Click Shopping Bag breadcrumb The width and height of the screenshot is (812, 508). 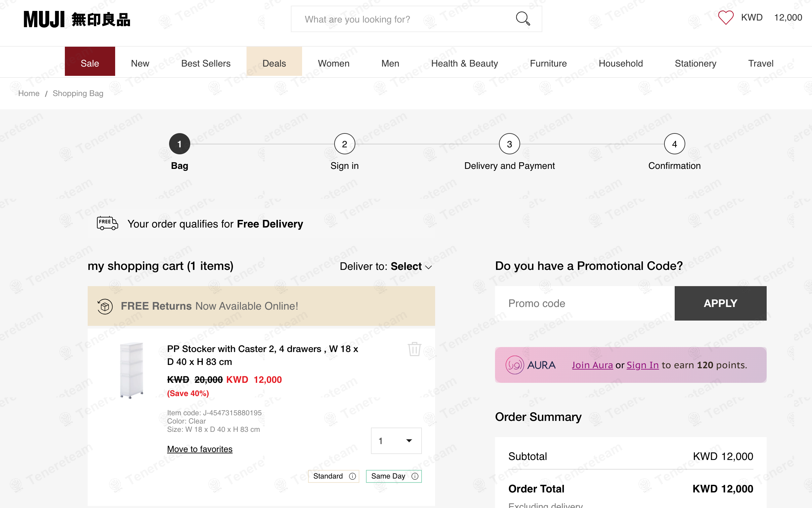click(78, 93)
